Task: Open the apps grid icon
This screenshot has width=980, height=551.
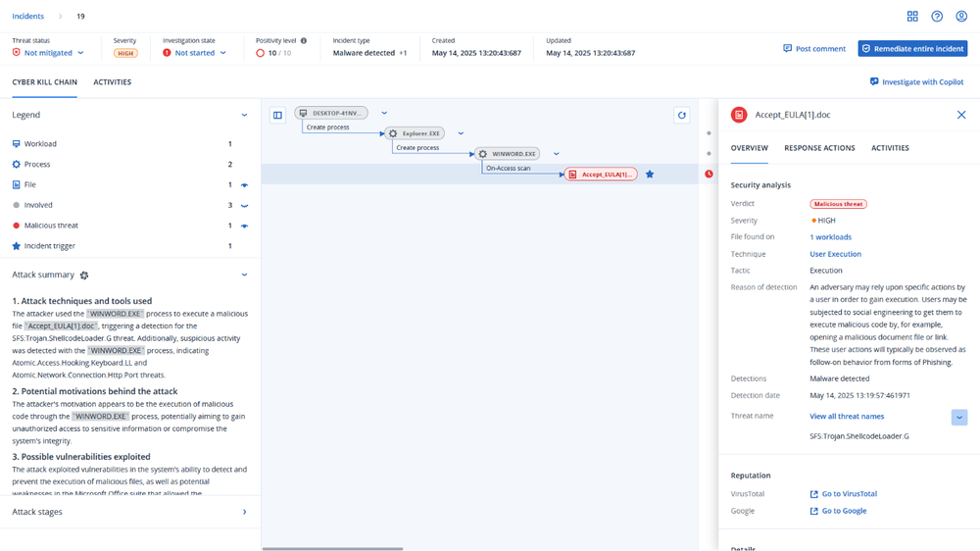Action: 912,17
